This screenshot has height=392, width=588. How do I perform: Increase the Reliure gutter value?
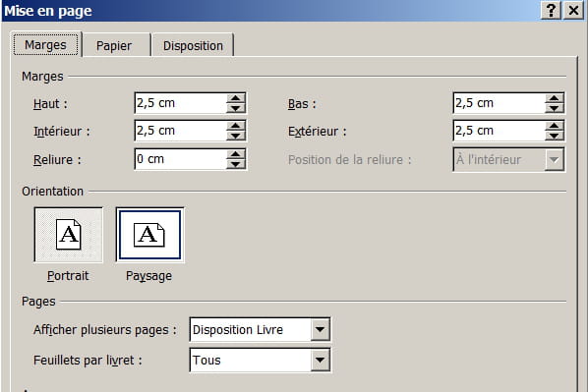coord(236,154)
